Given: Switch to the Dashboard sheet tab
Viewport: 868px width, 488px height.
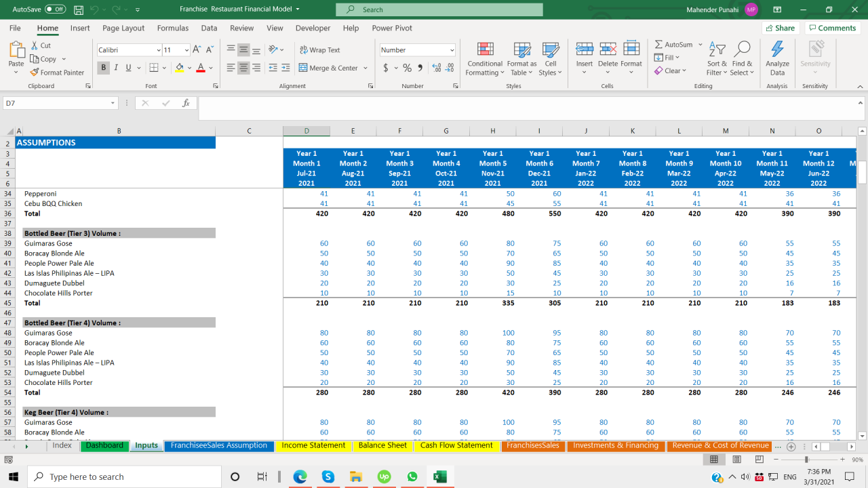Looking at the screenshot, I should point(104,446).
